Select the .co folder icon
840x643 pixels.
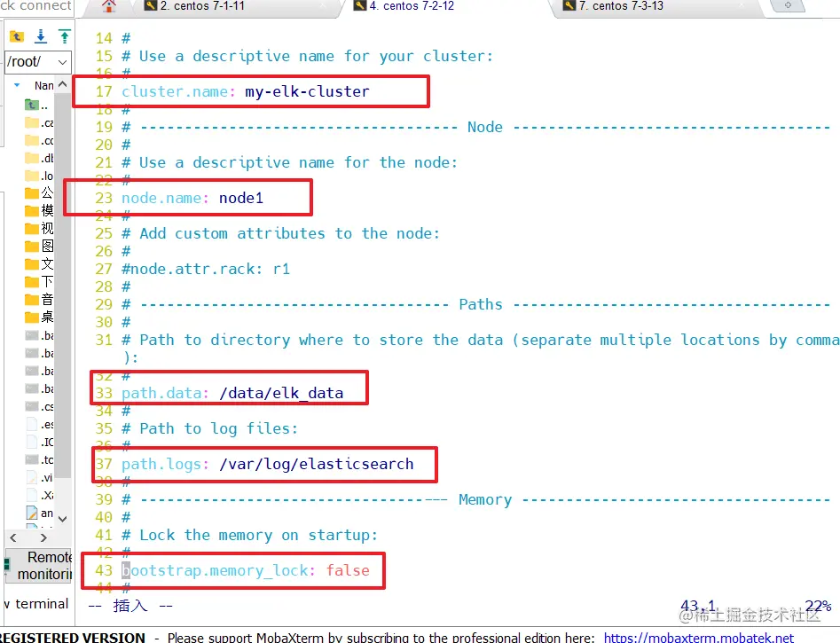coord(32,140)
